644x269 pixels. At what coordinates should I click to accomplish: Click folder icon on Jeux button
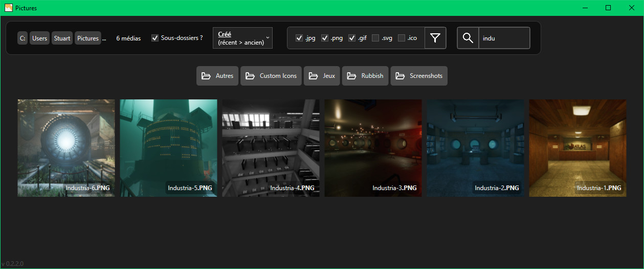click(314, 76)
